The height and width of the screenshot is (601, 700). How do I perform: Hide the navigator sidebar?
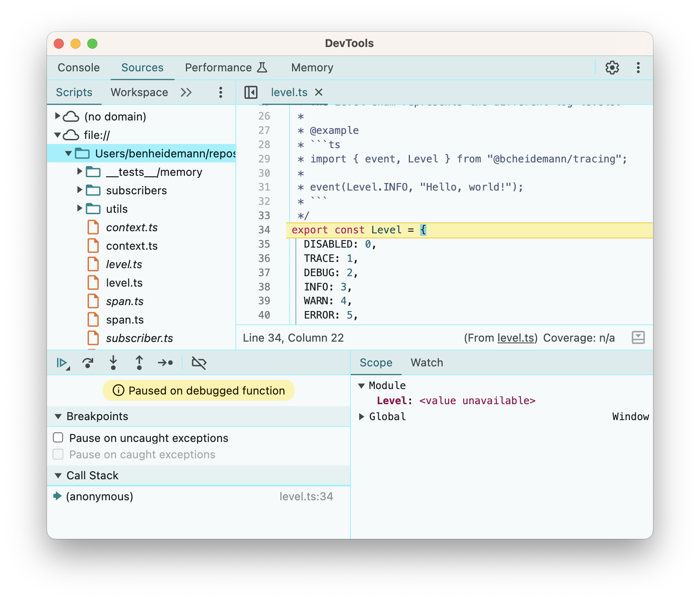[x=251, y=92]
